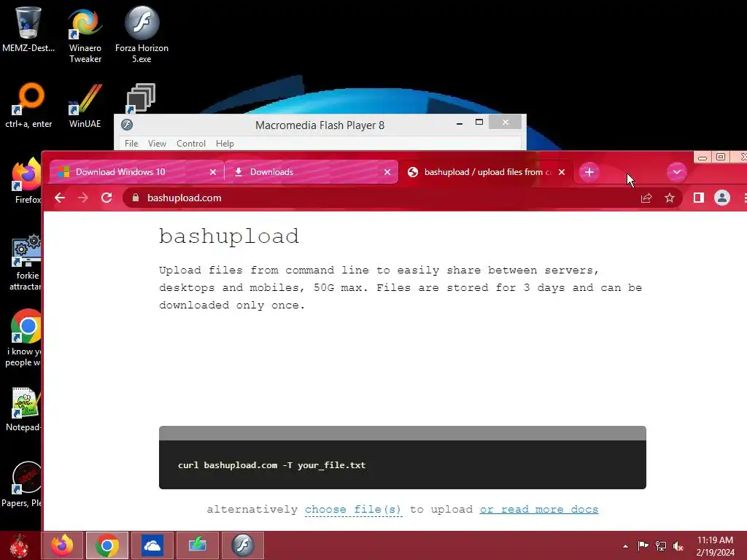
Task: Close the Downloads tab
Action: (x=387, y=172)
